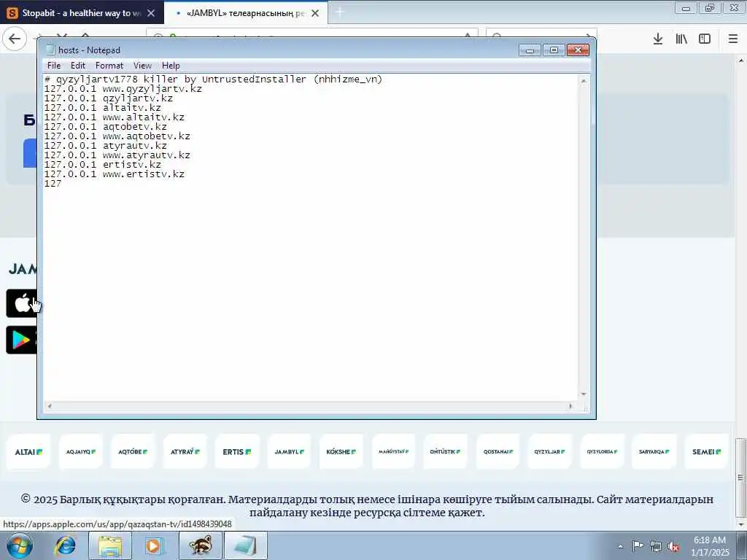Maximize the Notepad window

[x=554, y=50]
